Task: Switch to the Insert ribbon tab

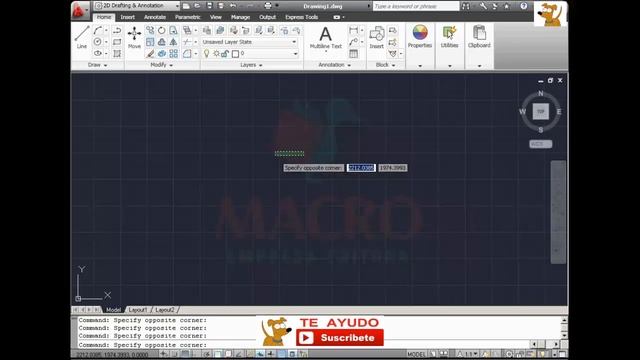Action: (127, 17)
